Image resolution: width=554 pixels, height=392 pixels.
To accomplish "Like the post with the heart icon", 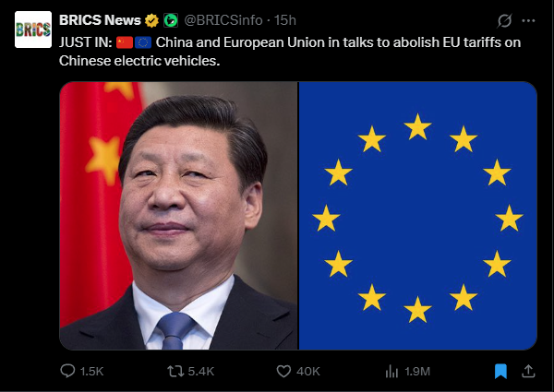I will [283, 371].
